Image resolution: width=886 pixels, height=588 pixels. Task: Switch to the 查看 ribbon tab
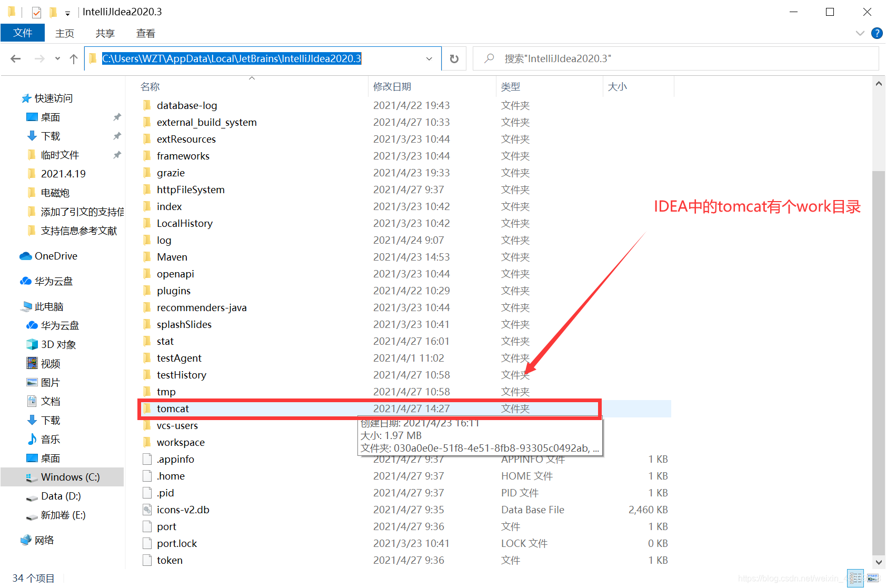[x=146, y=33]
